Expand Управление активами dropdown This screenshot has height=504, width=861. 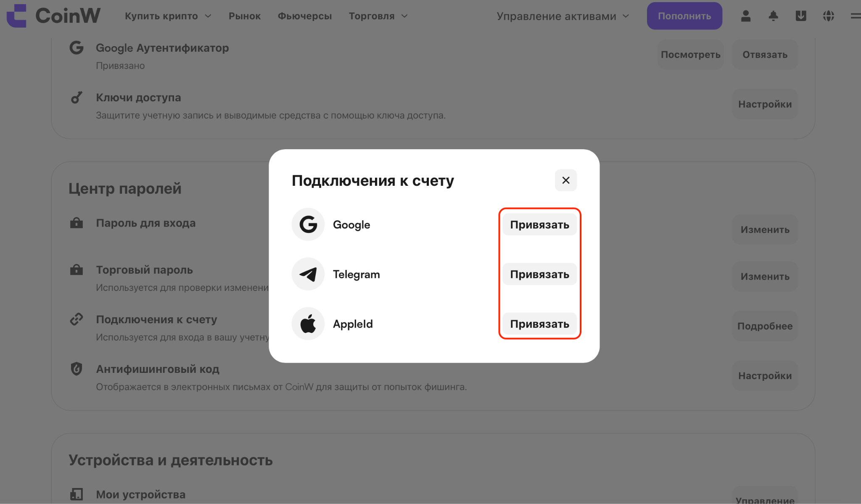coord(563,16)
